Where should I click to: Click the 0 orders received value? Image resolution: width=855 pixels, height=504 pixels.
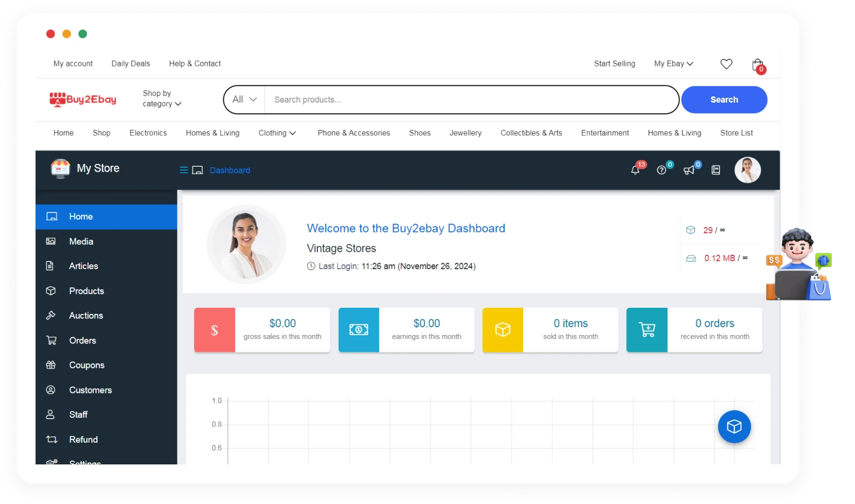pyautogui.click(x=715, y=323)
